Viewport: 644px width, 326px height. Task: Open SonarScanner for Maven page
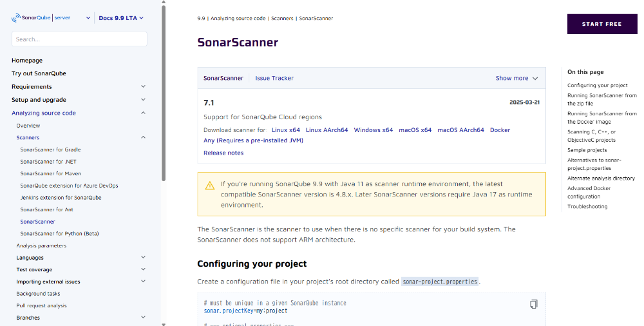pos(51,173)
